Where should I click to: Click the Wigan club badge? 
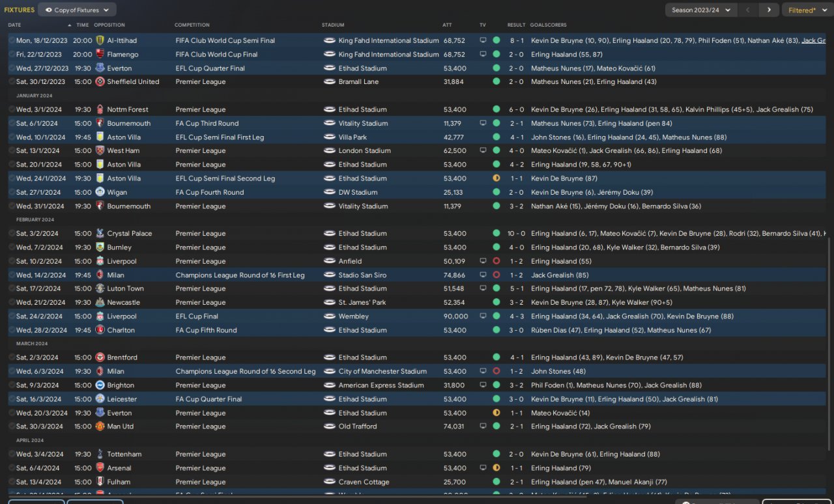click(100, 193)
